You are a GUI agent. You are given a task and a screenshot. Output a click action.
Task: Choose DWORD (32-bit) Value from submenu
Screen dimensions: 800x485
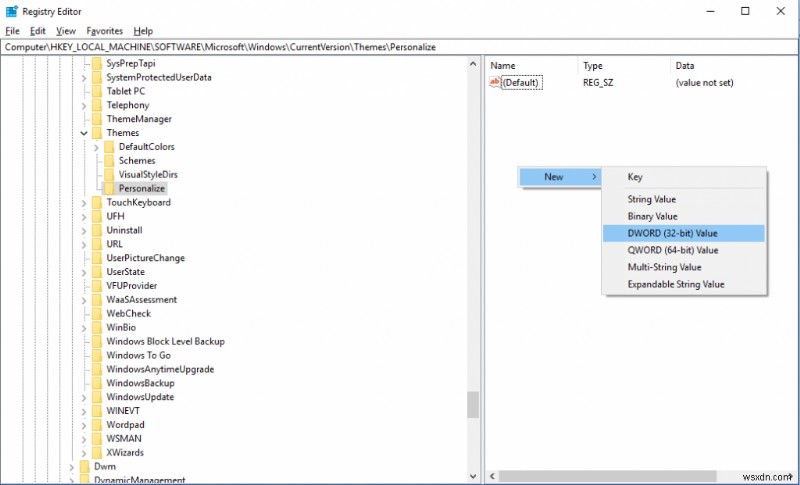click(684, 233)
